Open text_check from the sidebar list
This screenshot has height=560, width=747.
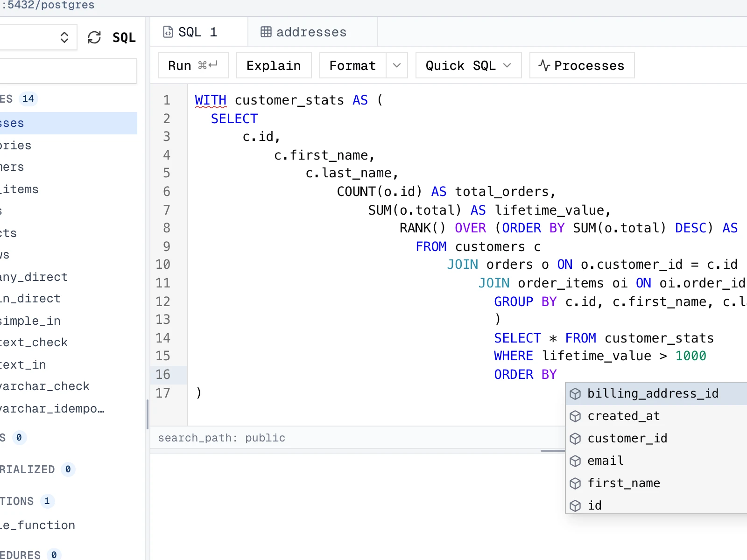(x=34, y=342)
